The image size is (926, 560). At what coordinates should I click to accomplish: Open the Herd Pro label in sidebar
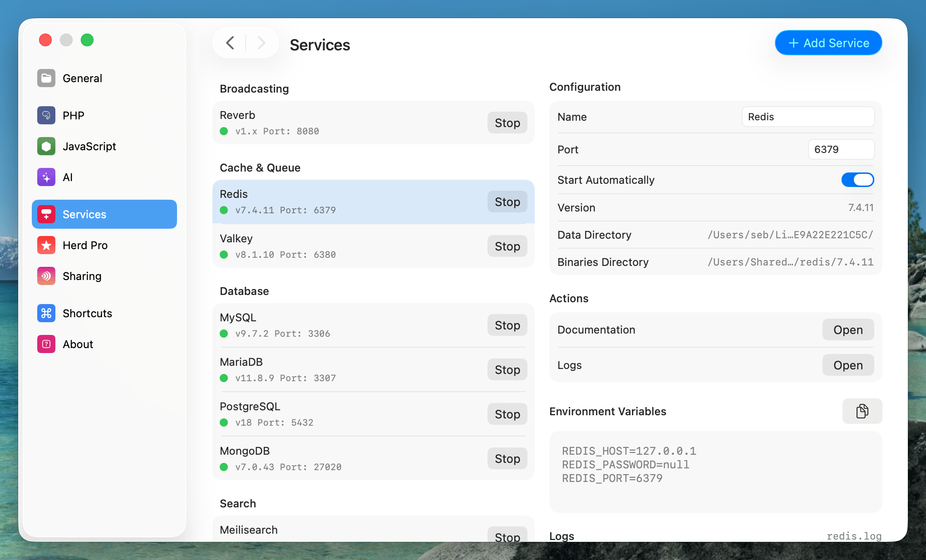click(85, 245)
